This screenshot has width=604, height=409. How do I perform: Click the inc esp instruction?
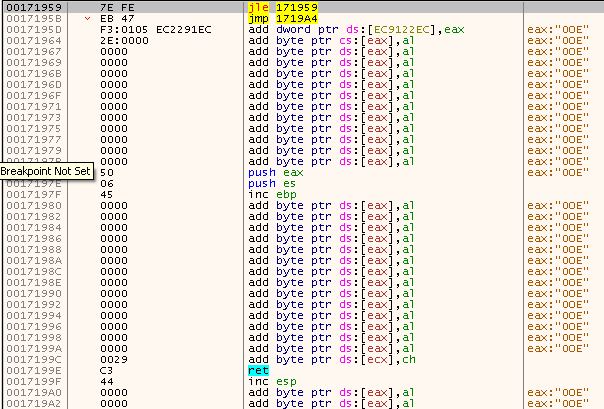point(267,381)
